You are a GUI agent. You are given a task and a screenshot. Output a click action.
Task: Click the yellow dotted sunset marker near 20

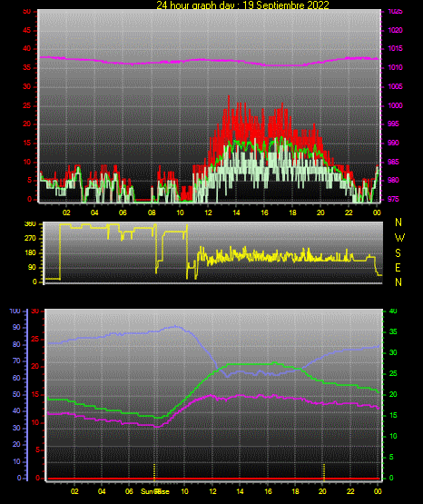click(x=324, y=471)
